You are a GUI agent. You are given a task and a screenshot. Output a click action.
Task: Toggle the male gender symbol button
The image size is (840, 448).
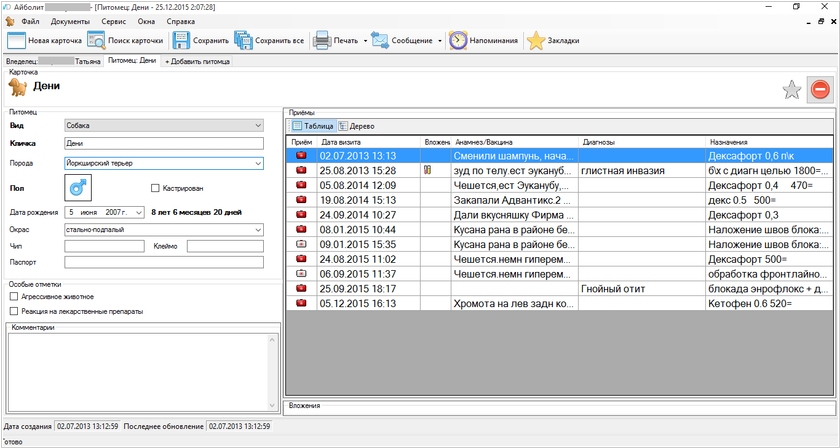coord(77,187)
